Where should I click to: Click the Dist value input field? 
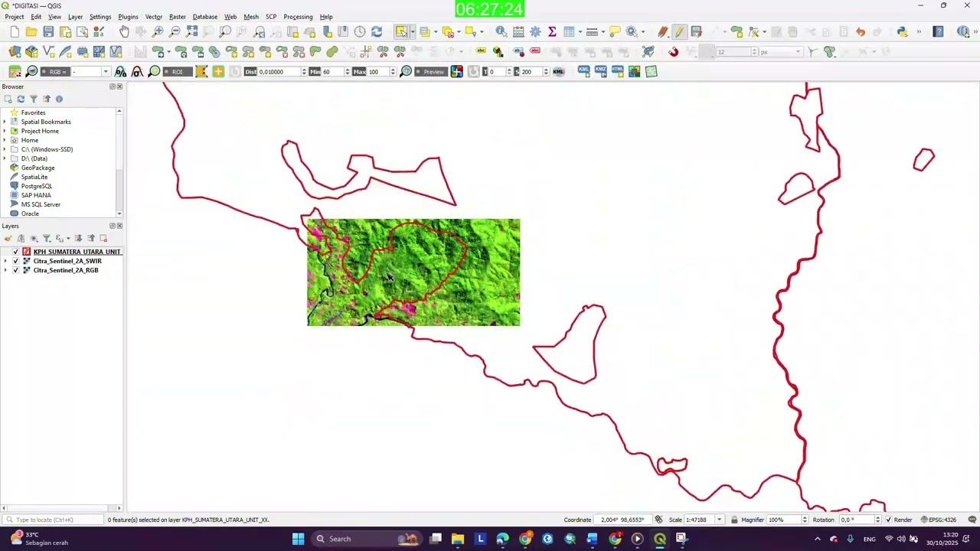279,71
